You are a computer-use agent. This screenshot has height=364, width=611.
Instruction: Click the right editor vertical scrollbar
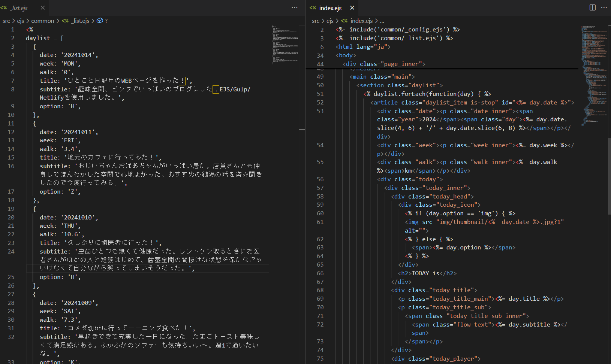(609, 176)
